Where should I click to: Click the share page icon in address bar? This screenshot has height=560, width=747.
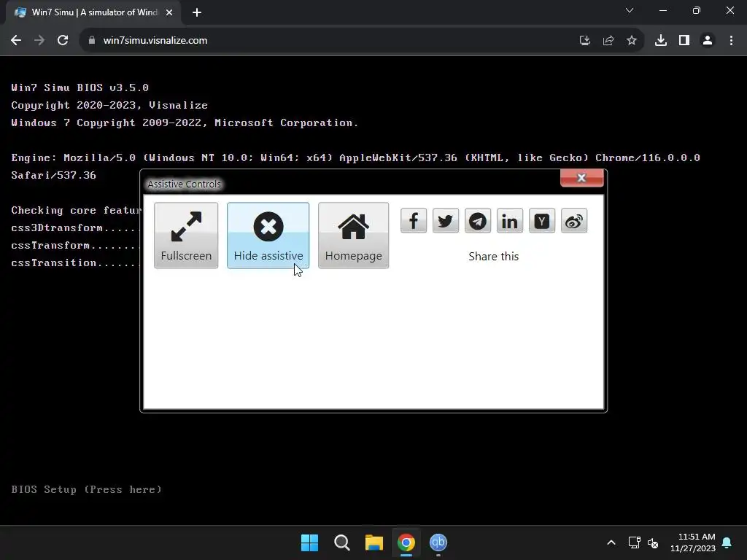(x=608, y=41)
